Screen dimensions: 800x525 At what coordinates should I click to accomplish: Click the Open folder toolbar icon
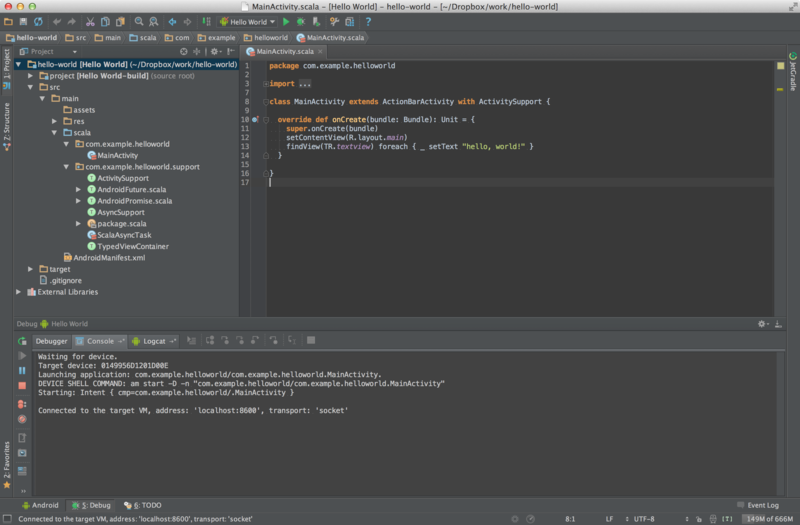point(8,22)
